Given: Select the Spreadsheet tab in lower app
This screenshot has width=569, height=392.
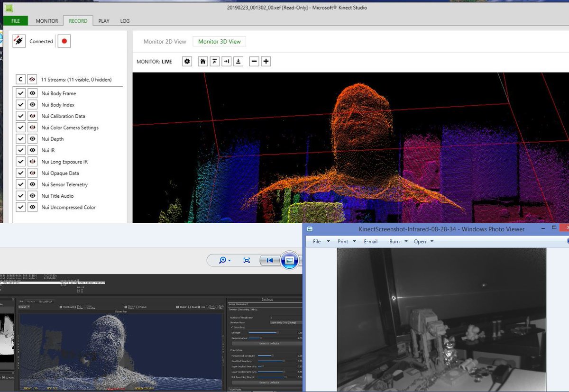Looking at the screenshot, I should (x=46, y=301).
